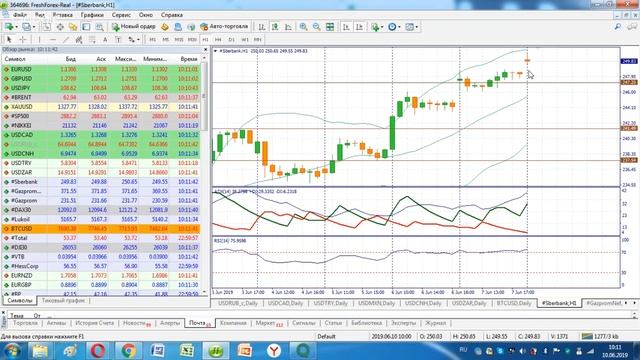The width and height of the screenshot is (640, 360).
Task: Expand the new chart dropdown arrow
Action: (x=16, y=27)
